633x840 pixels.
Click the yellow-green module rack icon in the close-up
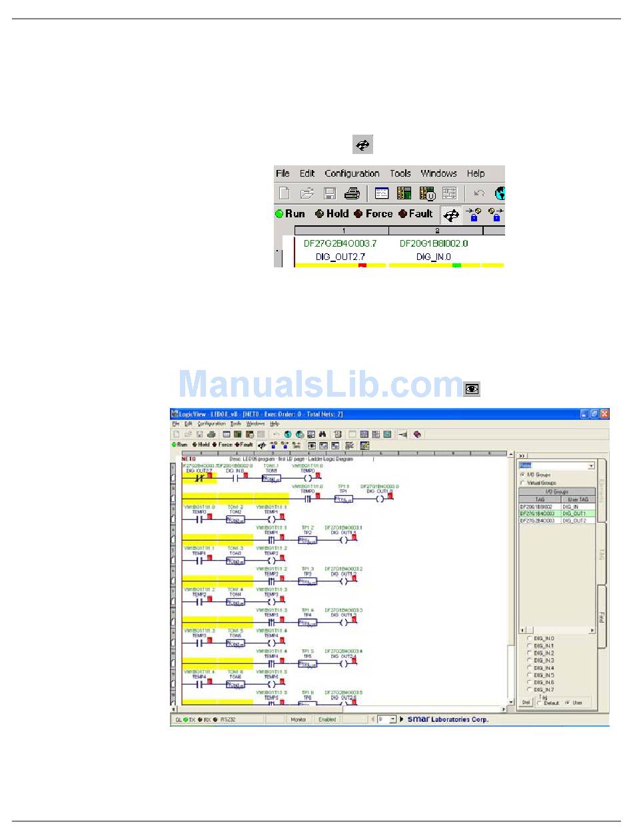404,194
